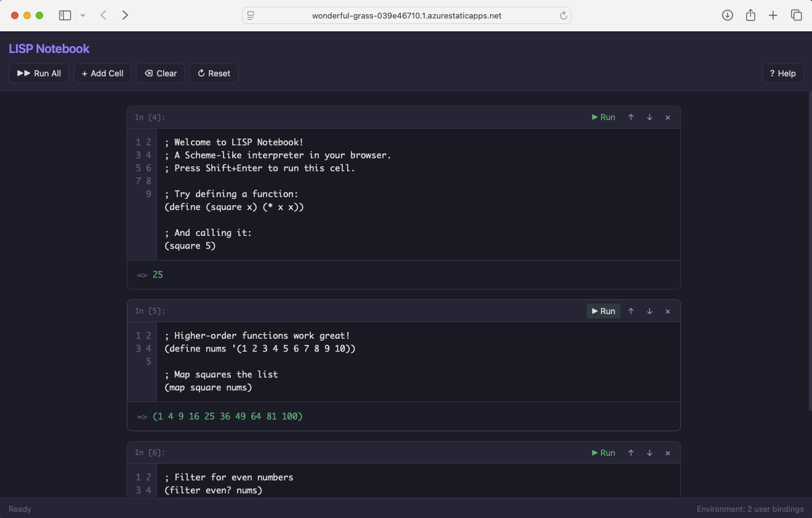The width and height of the screenshot is (812, 518).
Task: Open the Share menu icon
Action: point(750,15)
